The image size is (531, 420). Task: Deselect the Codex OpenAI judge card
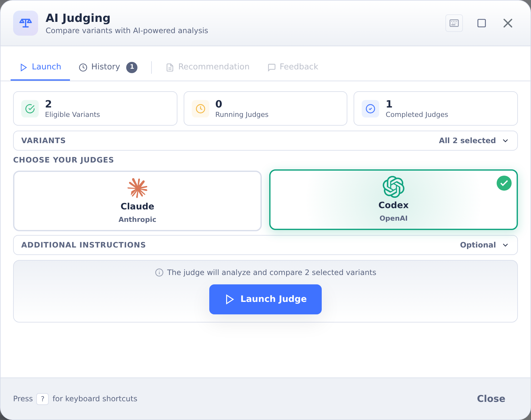394,200
